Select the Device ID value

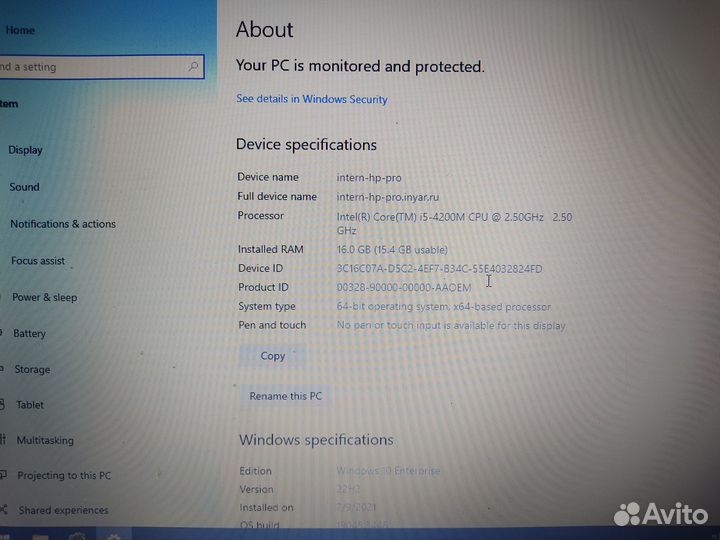tap(439, 269)
